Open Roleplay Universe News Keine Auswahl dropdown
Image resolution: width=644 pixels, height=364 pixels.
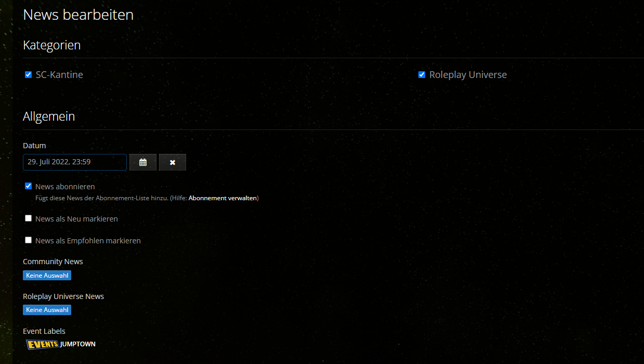click(47, 310)
